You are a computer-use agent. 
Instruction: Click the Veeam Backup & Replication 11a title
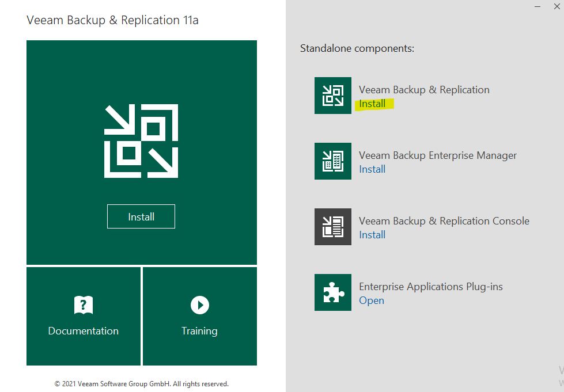(112, 20)
